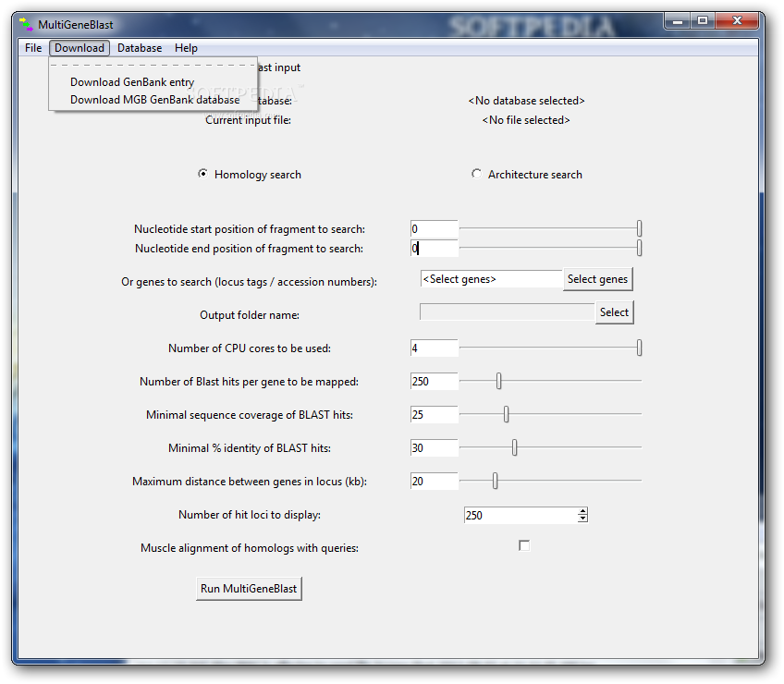Enable Muscle alignment of homologs checkbox
This screenshot has height=684, width=784.
pos(524,545)
